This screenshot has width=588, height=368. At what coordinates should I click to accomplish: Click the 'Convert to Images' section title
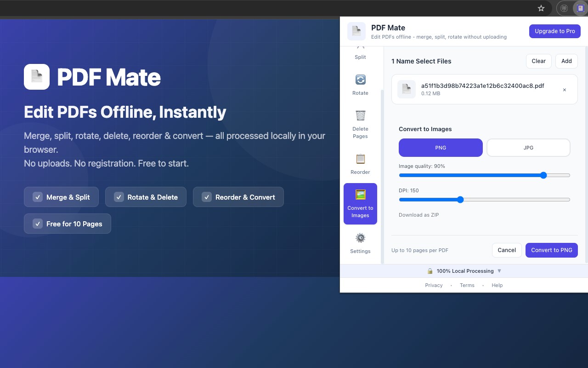[x=425, y=129]
